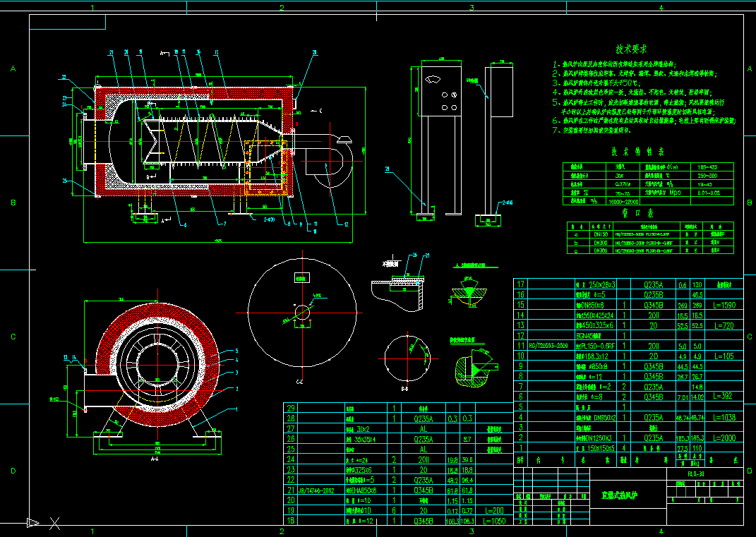Click the DN850x6 entry in row 15

click(590, 305)
